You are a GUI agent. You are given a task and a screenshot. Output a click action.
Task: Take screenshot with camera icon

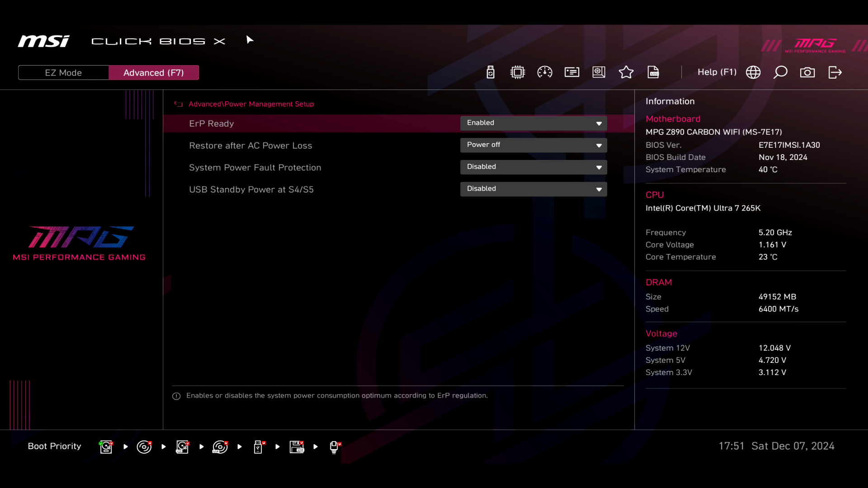click(807, 72)
